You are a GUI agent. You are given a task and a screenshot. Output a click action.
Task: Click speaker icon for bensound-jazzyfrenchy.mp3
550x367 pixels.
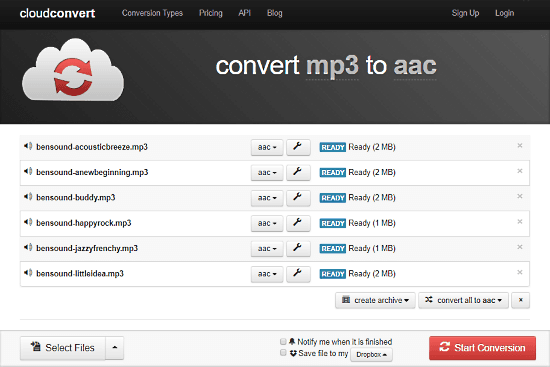tap(28, 247)
